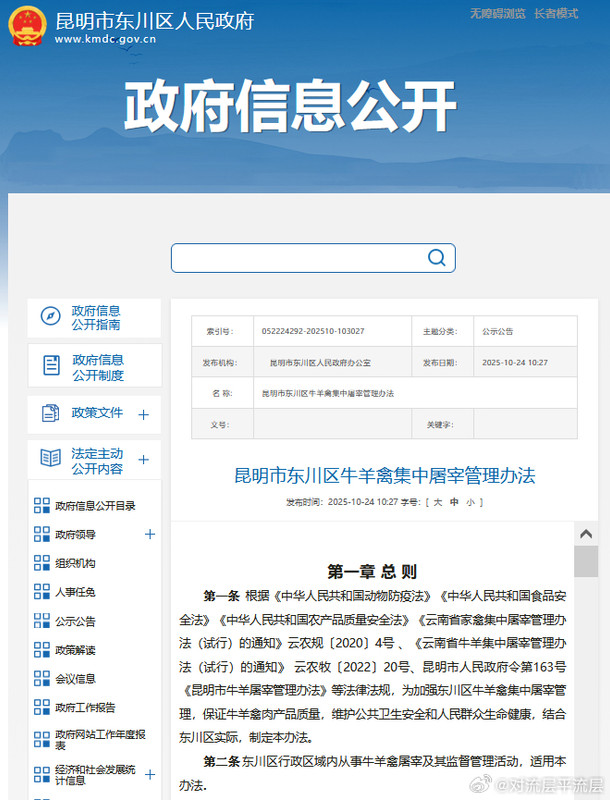This screenshot has height=800, width=610.
Task: Open 政府工作报告 in sidebar
Action: 85,707
